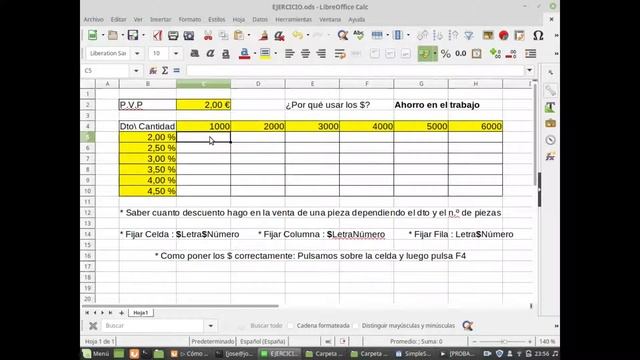Screen dimensions: 640x360
Task: Open the sidebar Styles panel icon
Action: 550,107
